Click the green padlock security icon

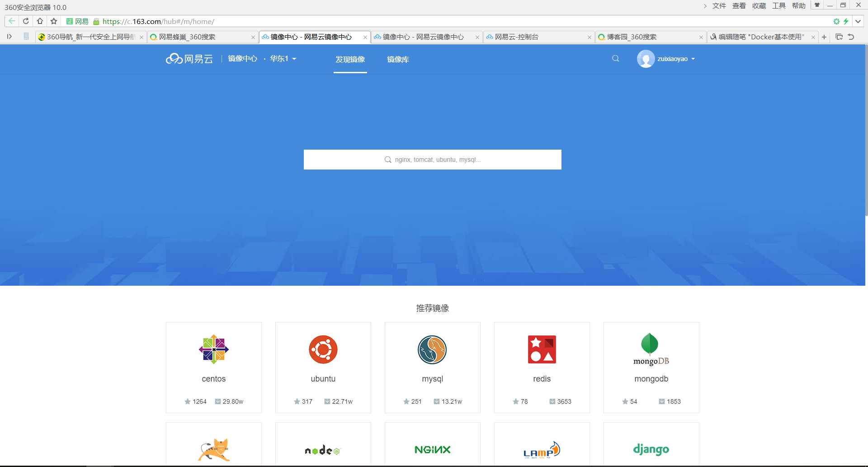(x=96, y=21)
